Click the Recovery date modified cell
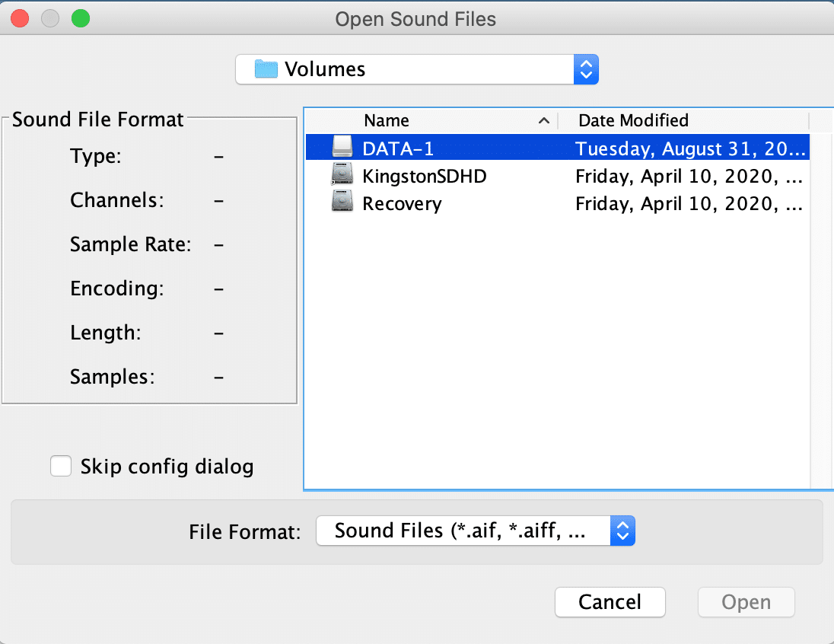Image resolution: width=834 pixels, height=644 pixels. click(x=689, y=204)
